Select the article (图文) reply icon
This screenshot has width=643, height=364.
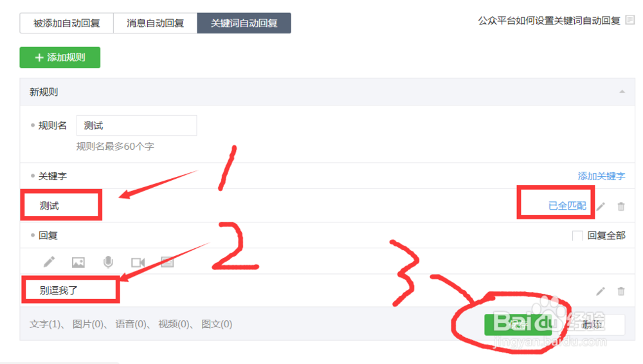pos(167,262)
